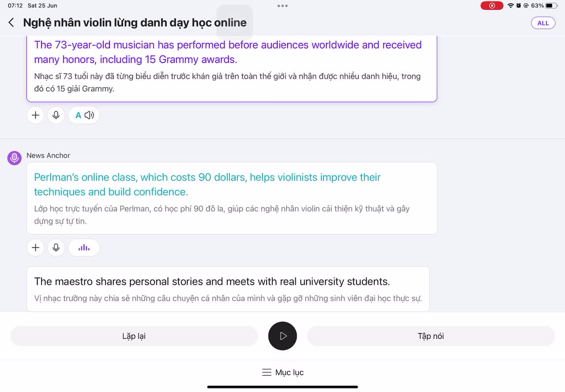565x392 pixels.
Task: Tap the Lặp lại repeat button
Action: (x=134, y=336)
